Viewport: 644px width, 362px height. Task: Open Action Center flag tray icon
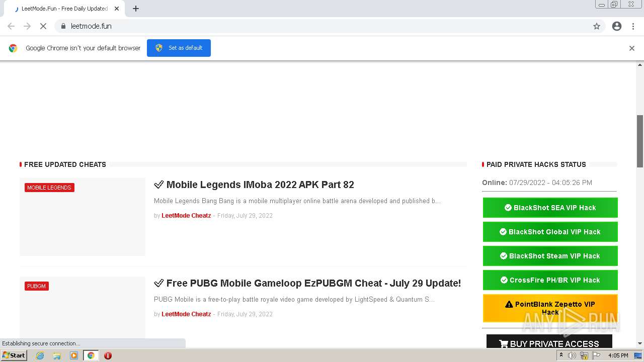pyautogui.click(x=596, y=355)
